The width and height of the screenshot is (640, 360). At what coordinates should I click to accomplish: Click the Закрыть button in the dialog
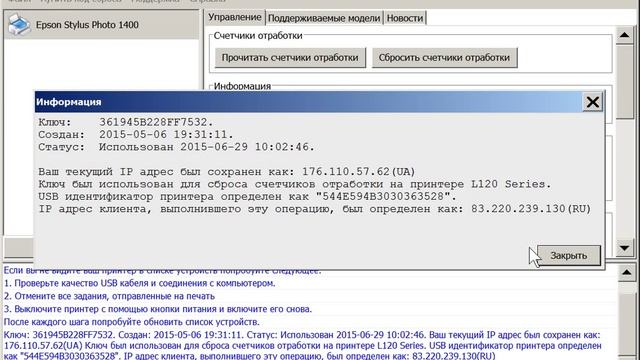569,256
